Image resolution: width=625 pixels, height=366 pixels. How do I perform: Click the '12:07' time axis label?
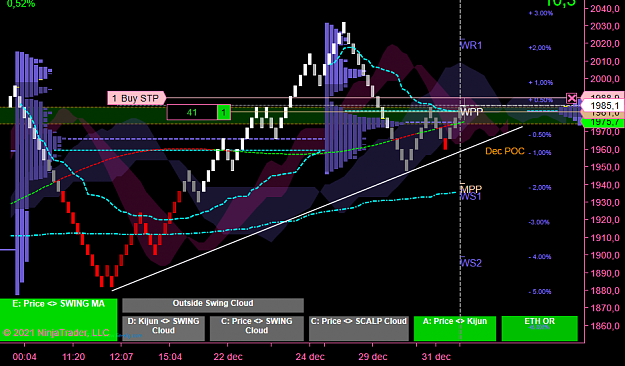click(x=122, y=356)
